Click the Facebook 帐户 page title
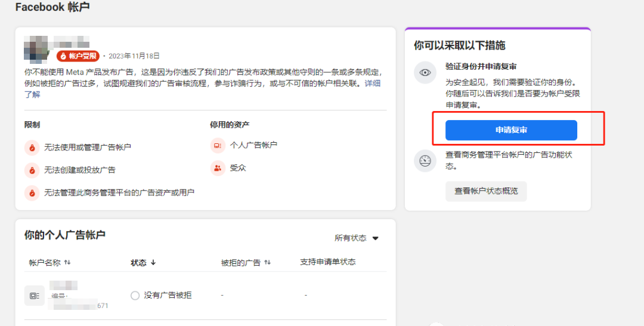The height and width of the screenshot is (326, 644). [52, 7]
